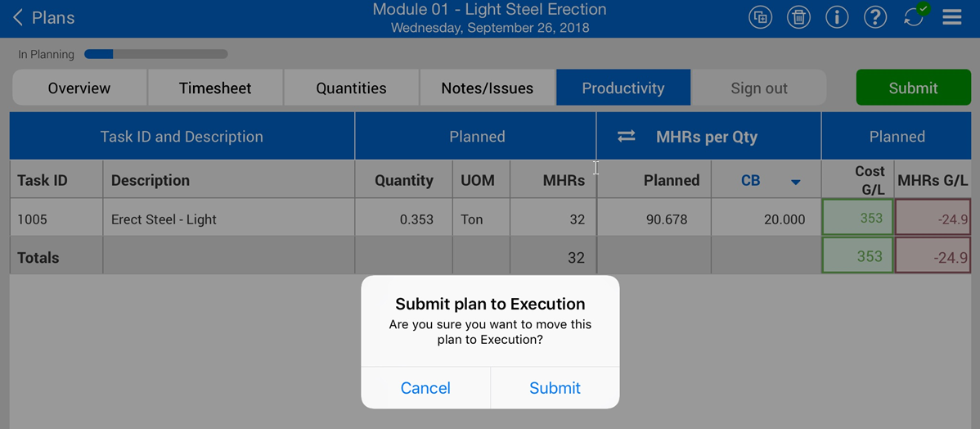Open the Notes/Issues tab
The width and height of the screenshot is (980, 429).
pos(487,88)
